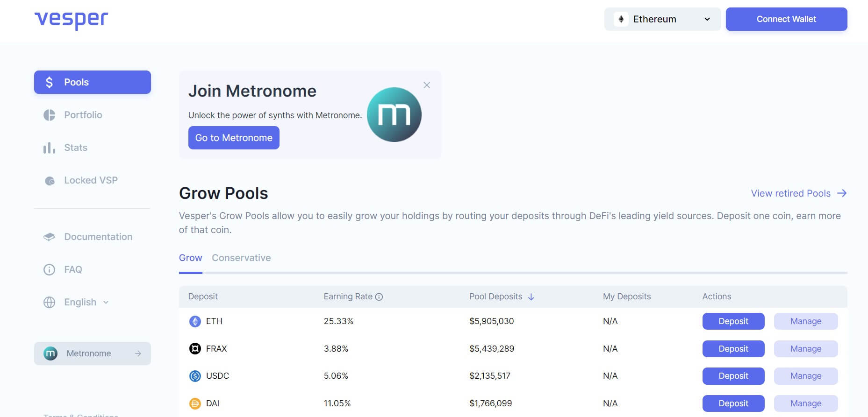Open the Locked VSP section
This screenshot has height=417, width=868.
coord(91,180)
